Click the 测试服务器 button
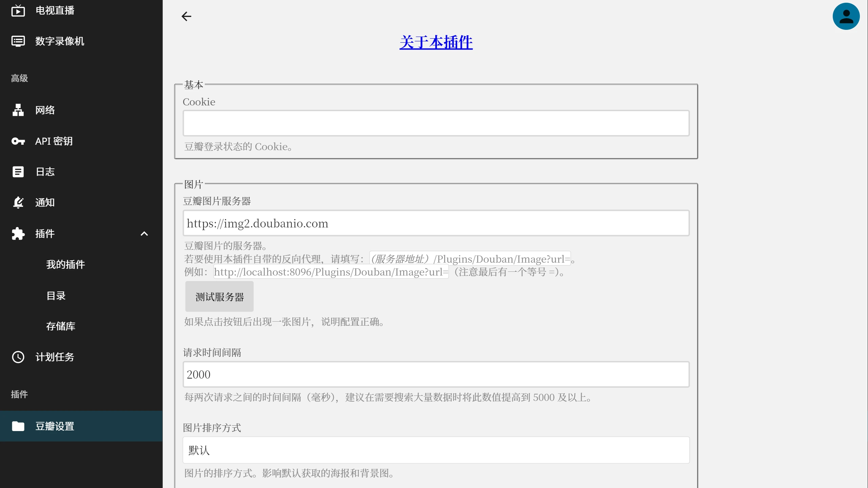The height and width of the screenshot is (488, 868). [219, 297]
